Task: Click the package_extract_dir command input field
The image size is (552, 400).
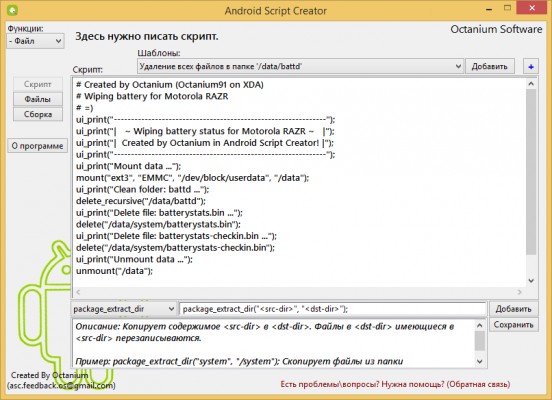Action: 333,309
